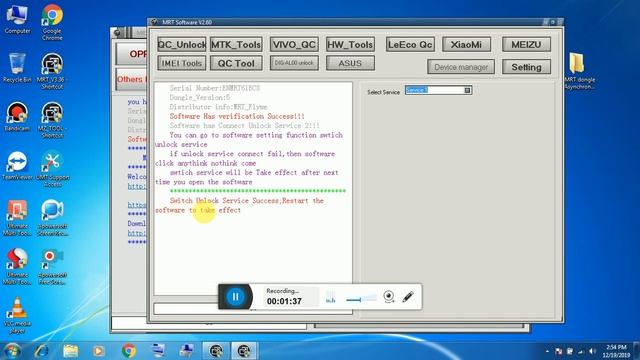Launch Internet Explorer from taskbar
The height and width of the screenshot is (360, 640).
[x=41, y=351]
